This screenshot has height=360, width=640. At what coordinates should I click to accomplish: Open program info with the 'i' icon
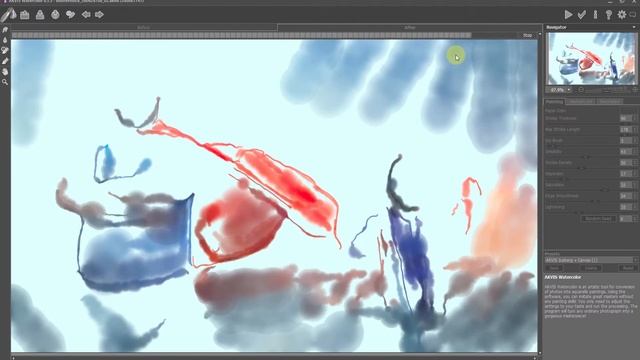595,15
